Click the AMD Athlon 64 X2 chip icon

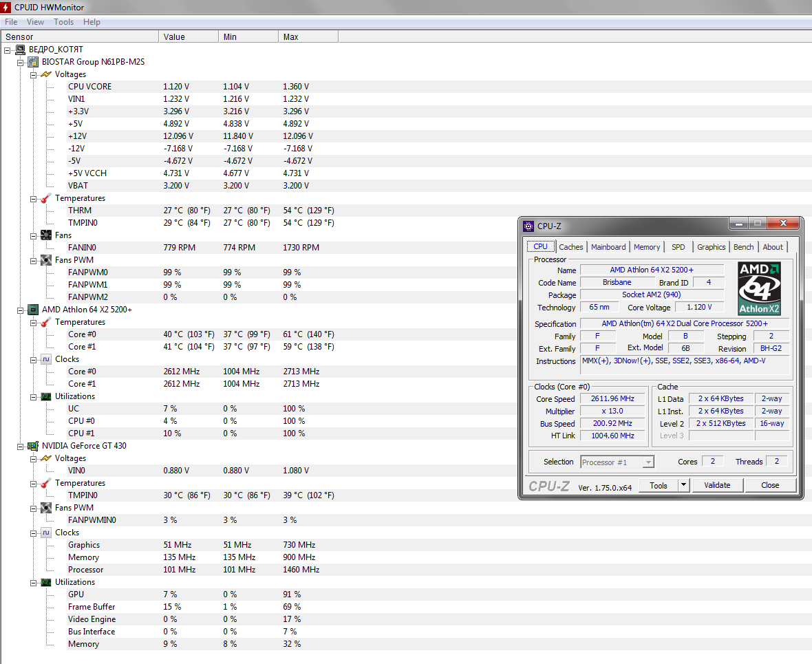tap(32, 310)
